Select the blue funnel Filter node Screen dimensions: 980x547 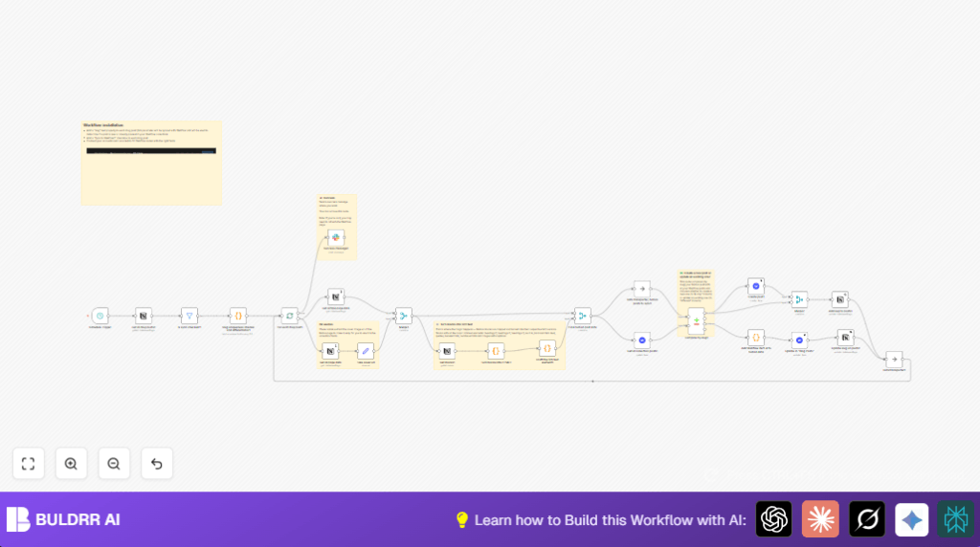[189, 316]
